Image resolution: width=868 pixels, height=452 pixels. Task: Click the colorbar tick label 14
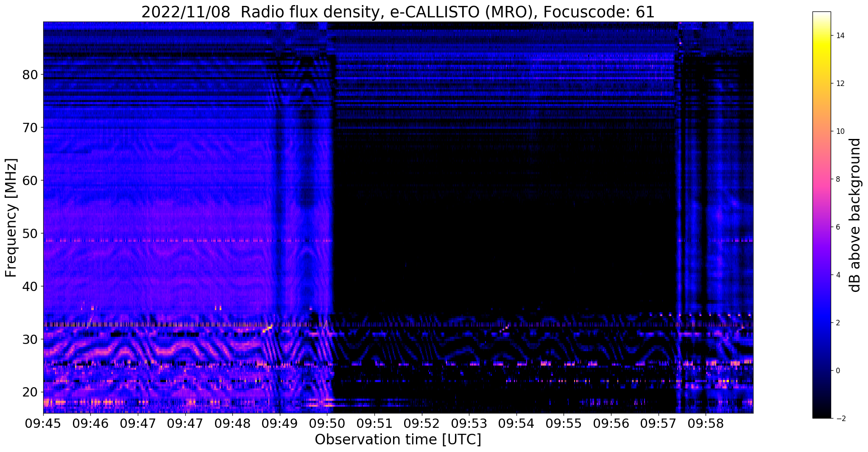pos(840,36)
